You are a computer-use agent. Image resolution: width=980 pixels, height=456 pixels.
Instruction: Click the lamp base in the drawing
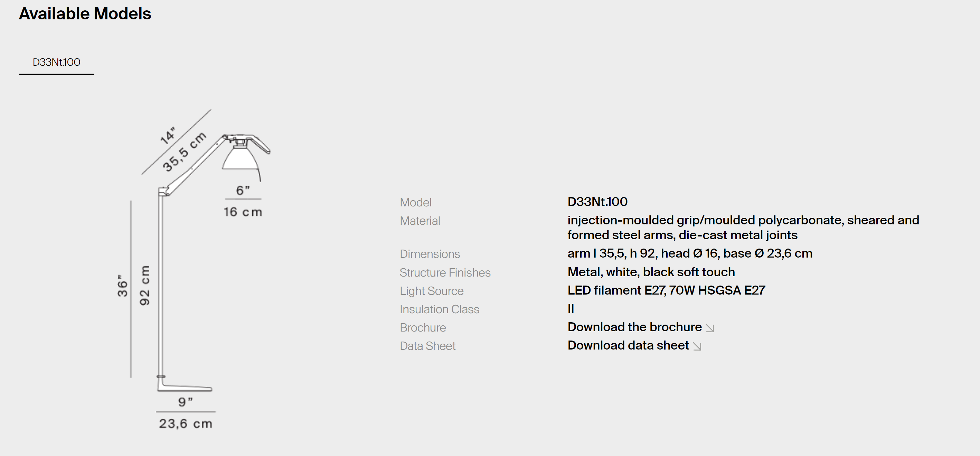[x=185, y=387]
